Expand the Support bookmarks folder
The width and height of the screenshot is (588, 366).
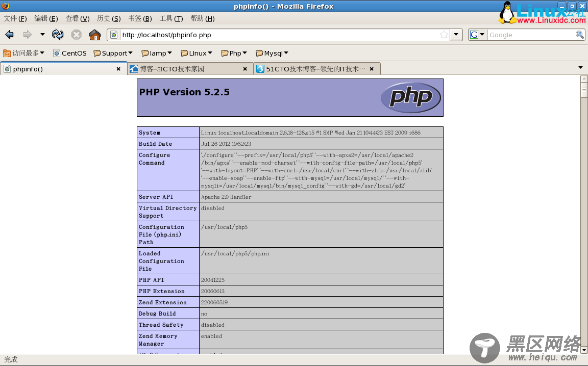click(113, 53)
